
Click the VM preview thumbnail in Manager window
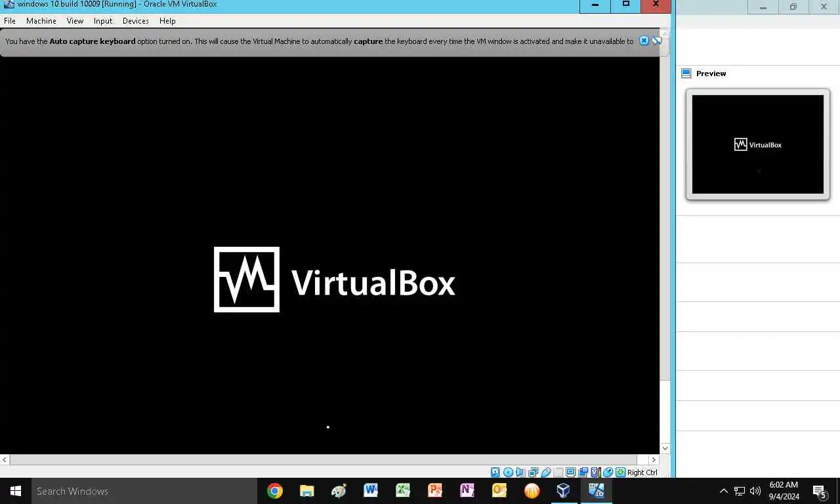tap(758, 144)
